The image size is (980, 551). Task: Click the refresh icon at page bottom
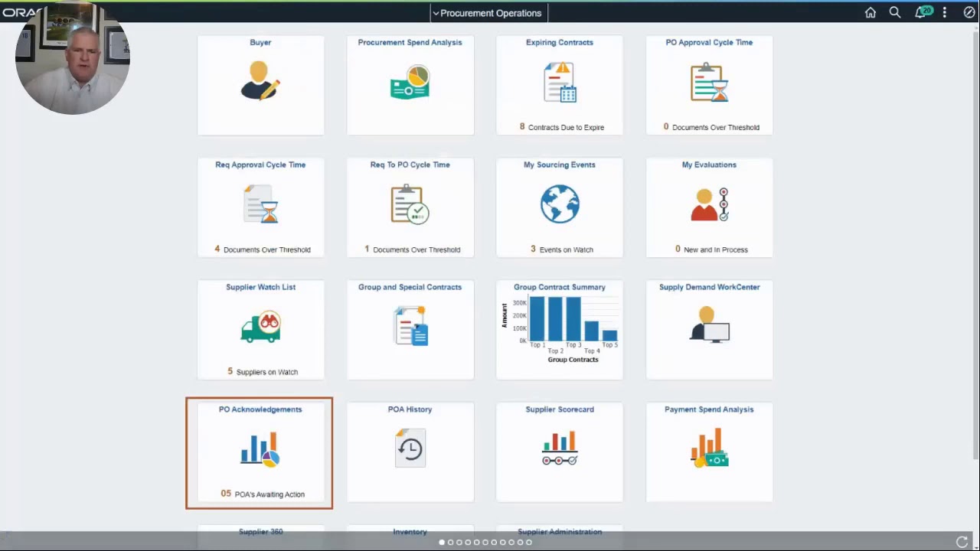962,542
